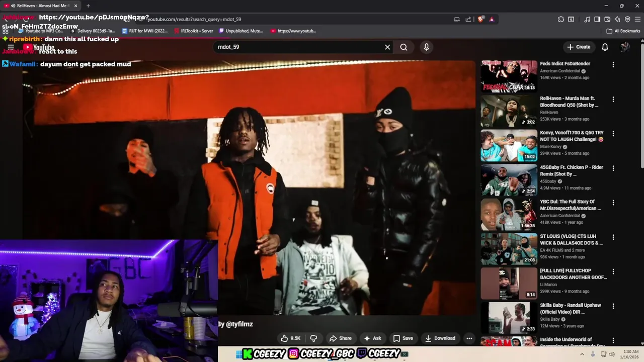Open the YouTube account avatar menu
The width and height of the screenshot is (644, 362).
pyautogui.click(x=625, y=47)
